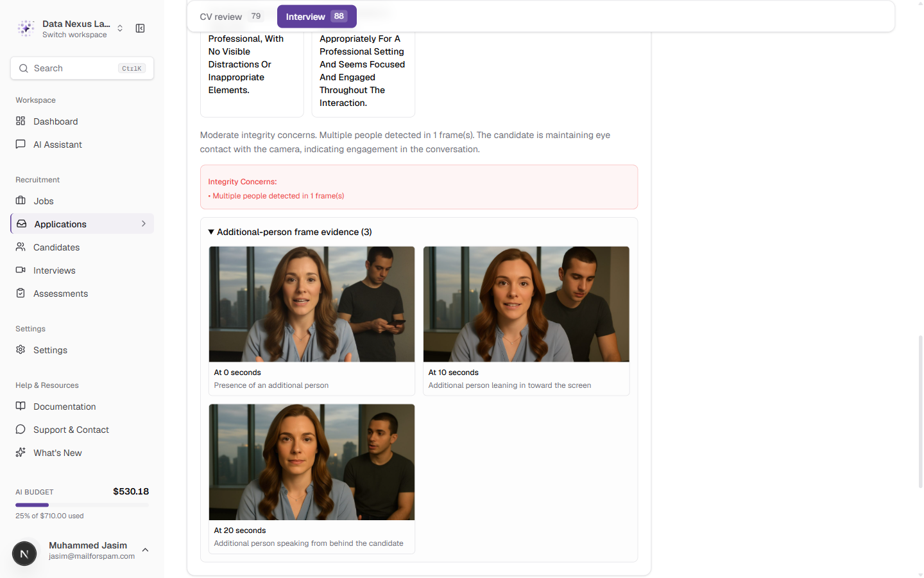Click the Candidates people icon
This screenshot has height=578, width=924.
point(21,247)
